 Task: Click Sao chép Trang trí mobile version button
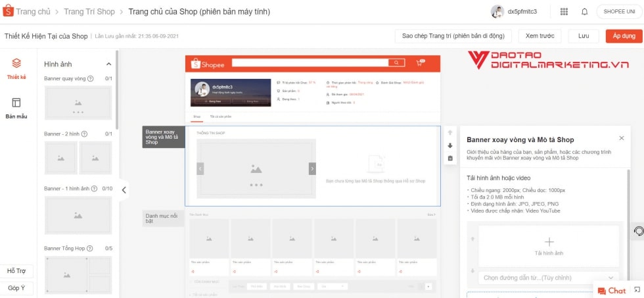(453, 36)
